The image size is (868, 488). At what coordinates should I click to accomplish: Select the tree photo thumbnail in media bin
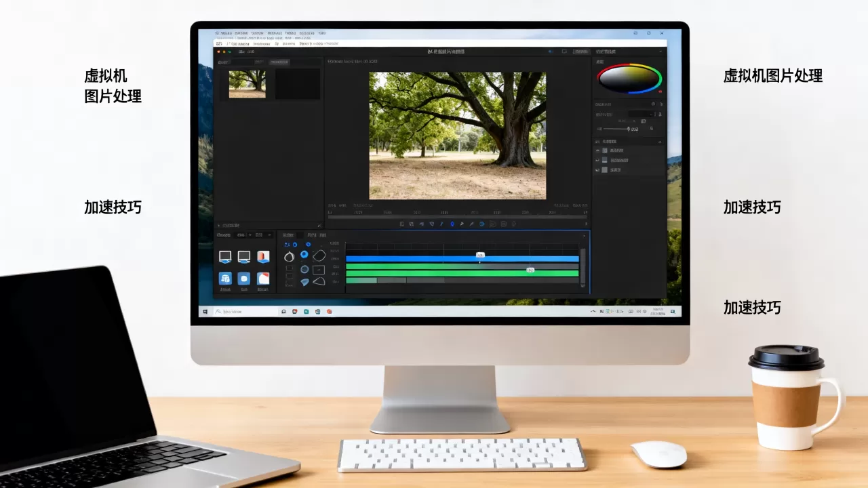coord(247,84)
